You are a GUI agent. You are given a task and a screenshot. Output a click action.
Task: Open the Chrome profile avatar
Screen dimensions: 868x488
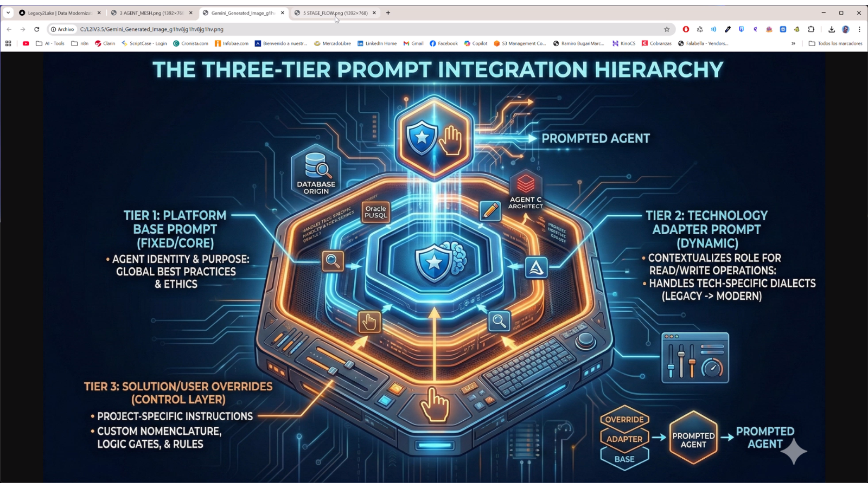click(847, 29)
